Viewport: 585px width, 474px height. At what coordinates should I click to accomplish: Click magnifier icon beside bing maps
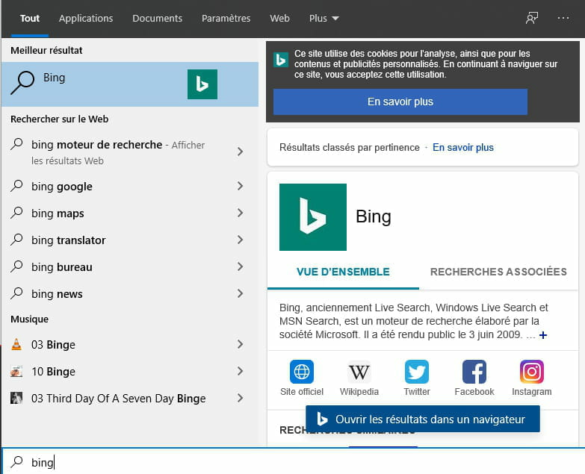coord(17,212)
